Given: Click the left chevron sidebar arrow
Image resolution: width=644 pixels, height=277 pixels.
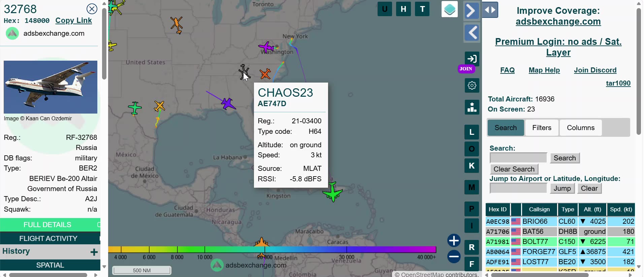Looking at the screenshot, I should [472, 33].
